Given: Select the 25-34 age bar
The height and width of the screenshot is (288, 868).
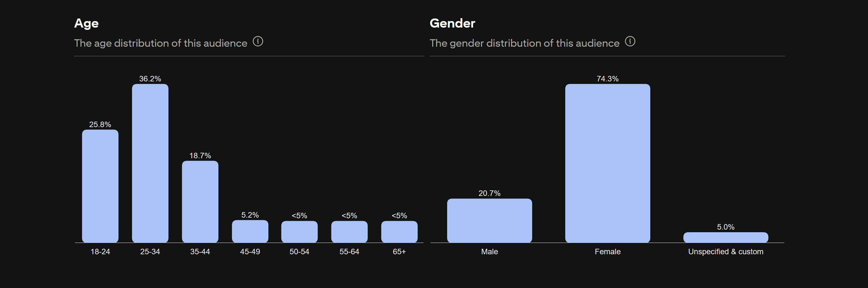Looking at the screenshot, I should pyautogui.click(x=150, y=163).
